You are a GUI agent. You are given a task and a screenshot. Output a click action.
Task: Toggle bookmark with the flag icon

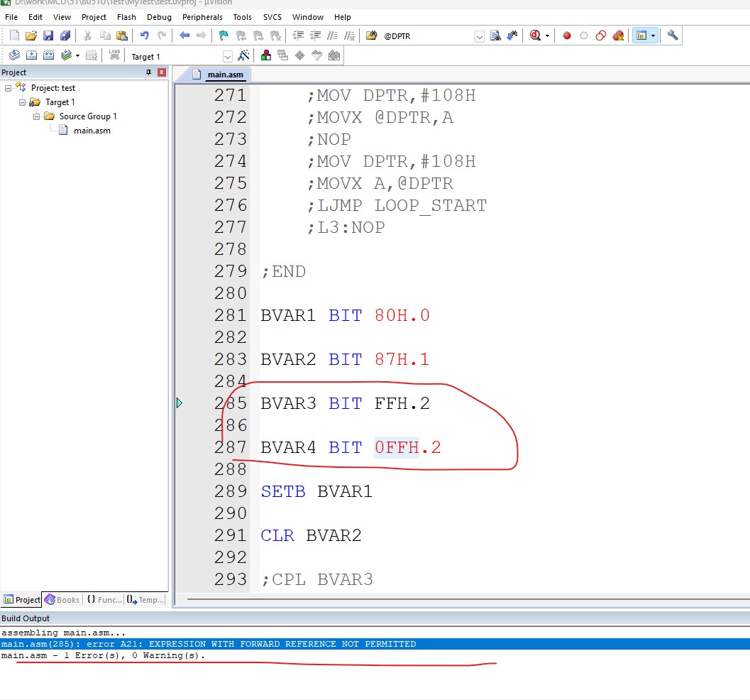(224, 35)
